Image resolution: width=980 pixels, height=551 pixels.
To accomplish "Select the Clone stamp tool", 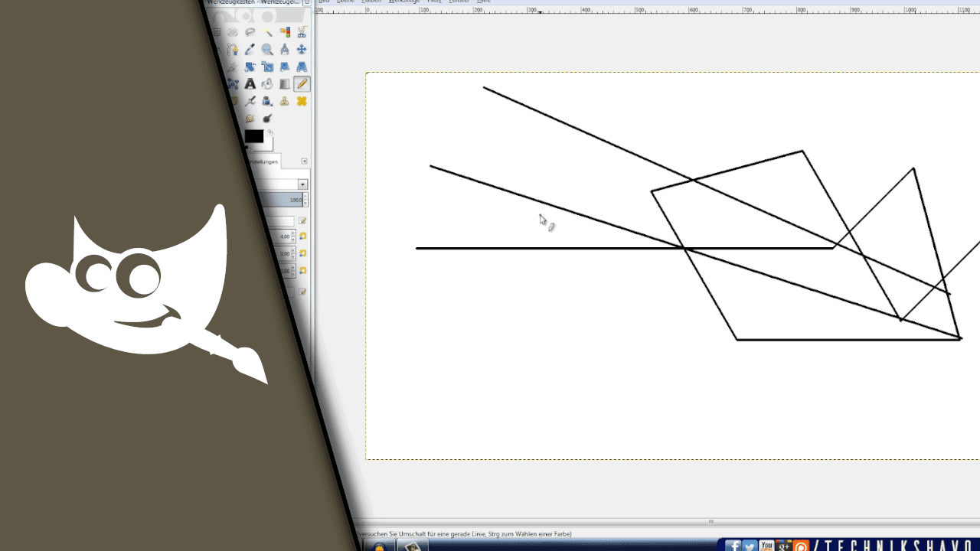I will coord(285,101).
